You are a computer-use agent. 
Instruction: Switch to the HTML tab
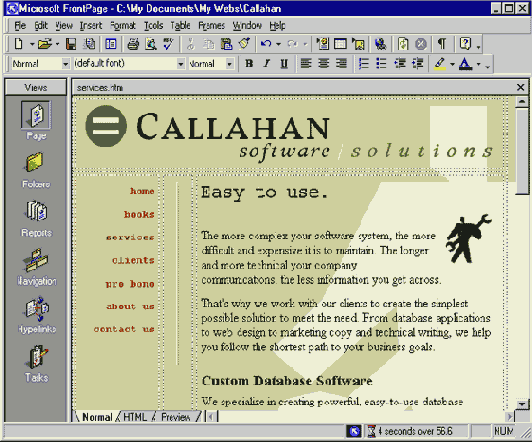tap(135, 417)
